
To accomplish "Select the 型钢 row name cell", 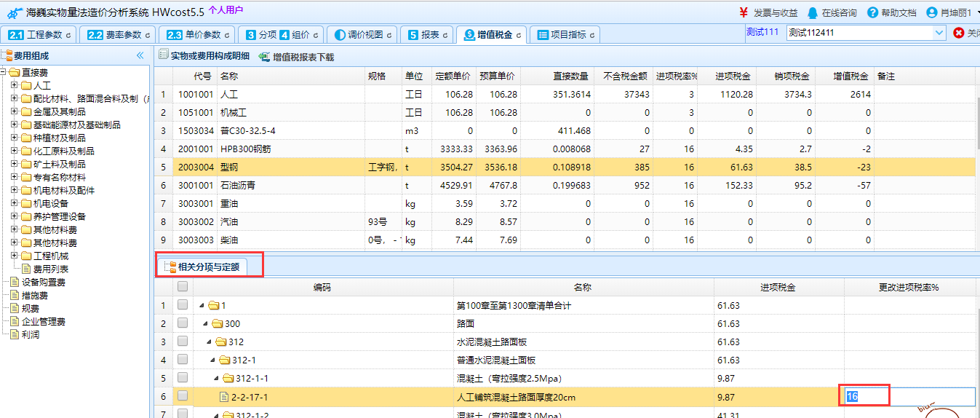I will coord(291,167).
